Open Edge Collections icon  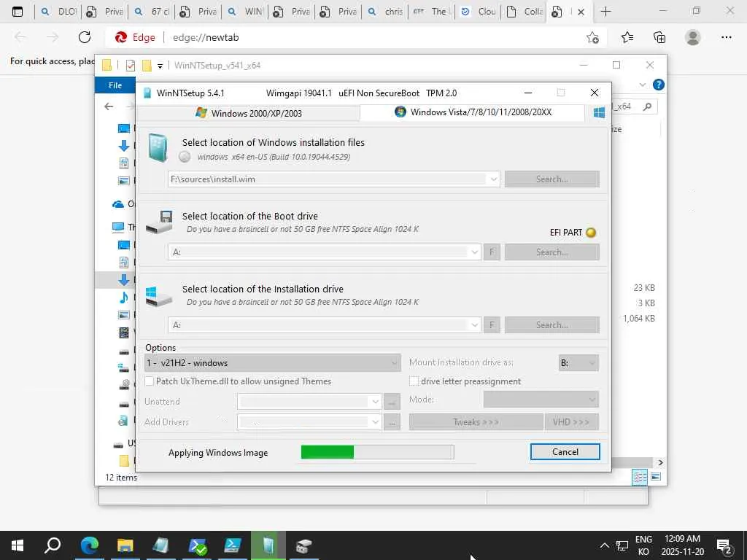(x=659, y=37)
